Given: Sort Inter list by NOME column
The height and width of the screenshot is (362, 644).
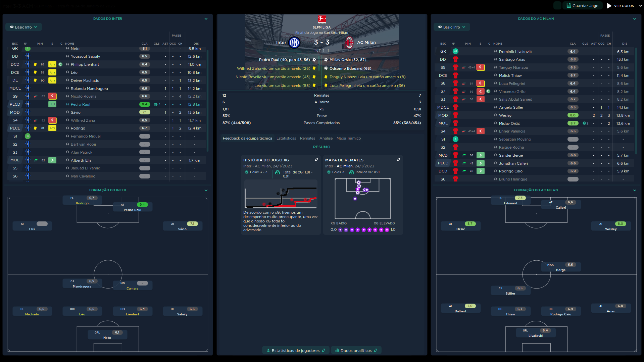Looking at the screenshot, I should [x=69, y=44].
